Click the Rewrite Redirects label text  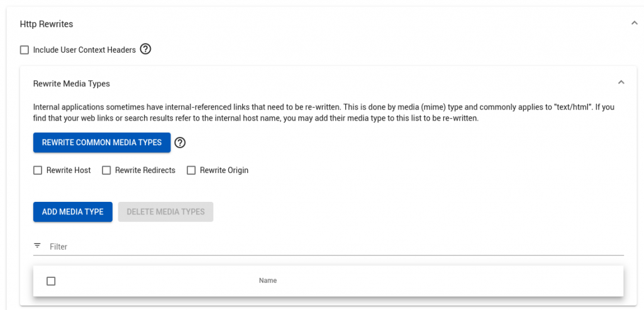point(145,170)
